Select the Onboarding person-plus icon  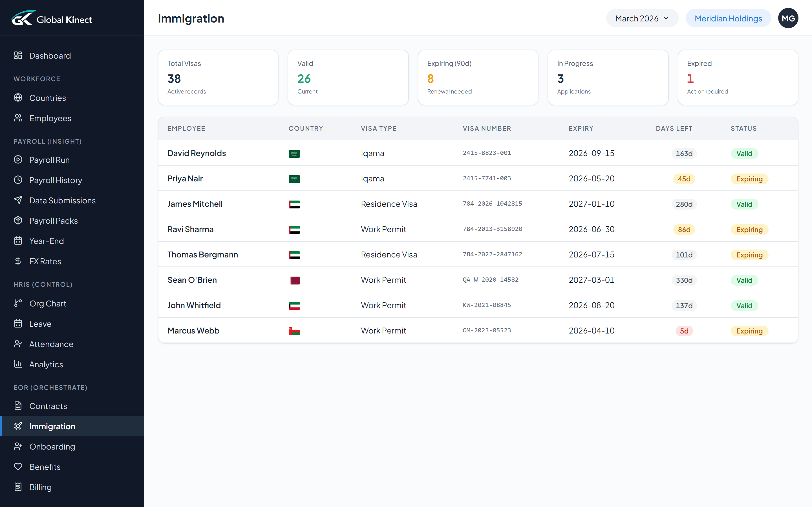(x=18, y=446)
